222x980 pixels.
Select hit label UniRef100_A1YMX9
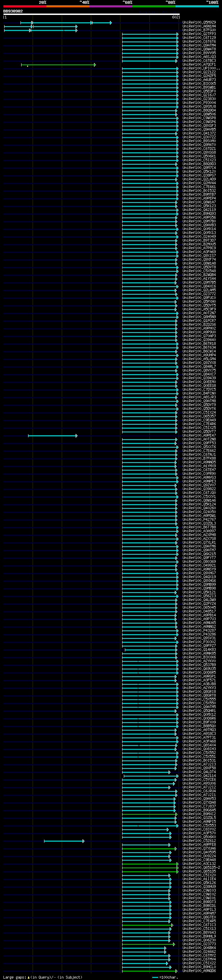click(x=199, y=466)
